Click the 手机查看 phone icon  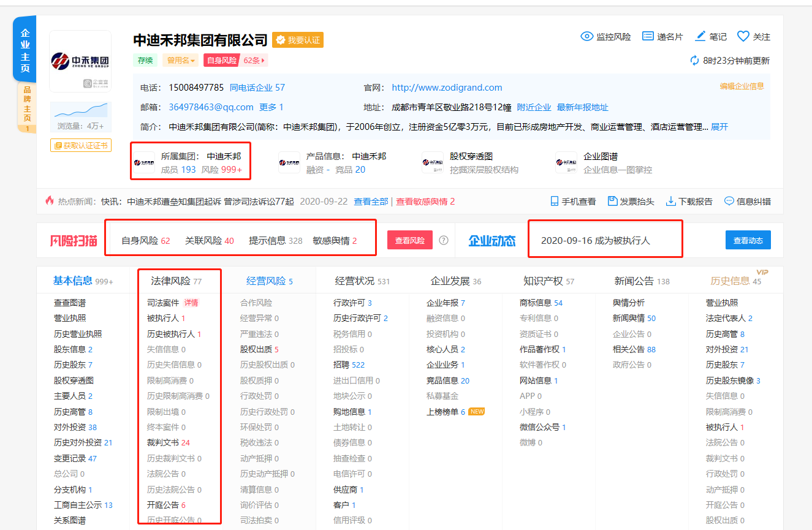tap(555, 201)
